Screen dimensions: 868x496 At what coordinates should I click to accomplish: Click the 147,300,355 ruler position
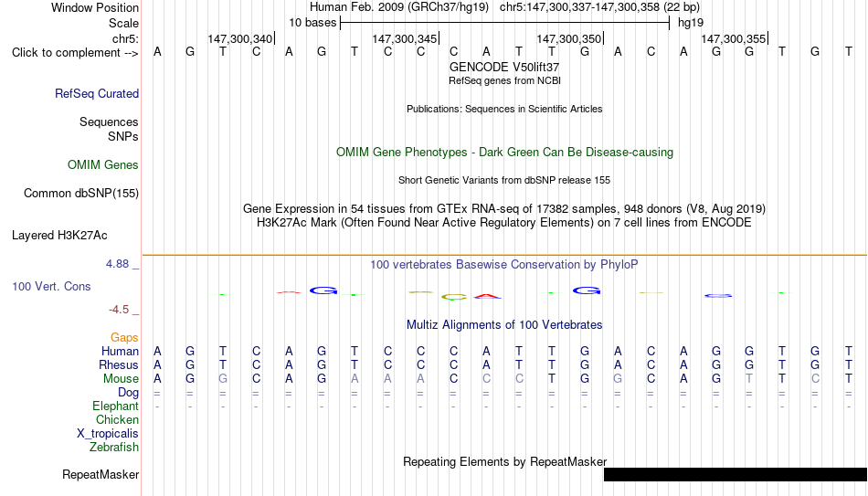pyautogui.click(x=733, y=38)
